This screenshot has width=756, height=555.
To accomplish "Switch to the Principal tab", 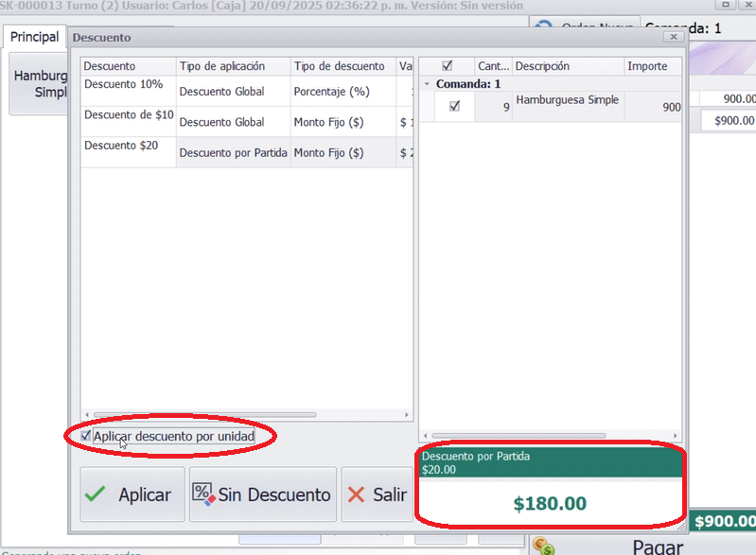I will tap(35, 37).
